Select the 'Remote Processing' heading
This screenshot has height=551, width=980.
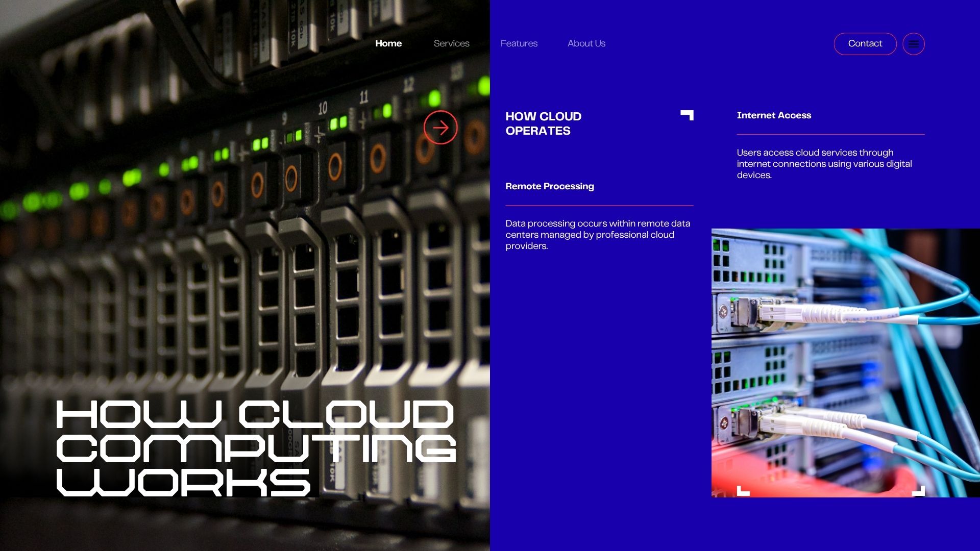(550, 186)
